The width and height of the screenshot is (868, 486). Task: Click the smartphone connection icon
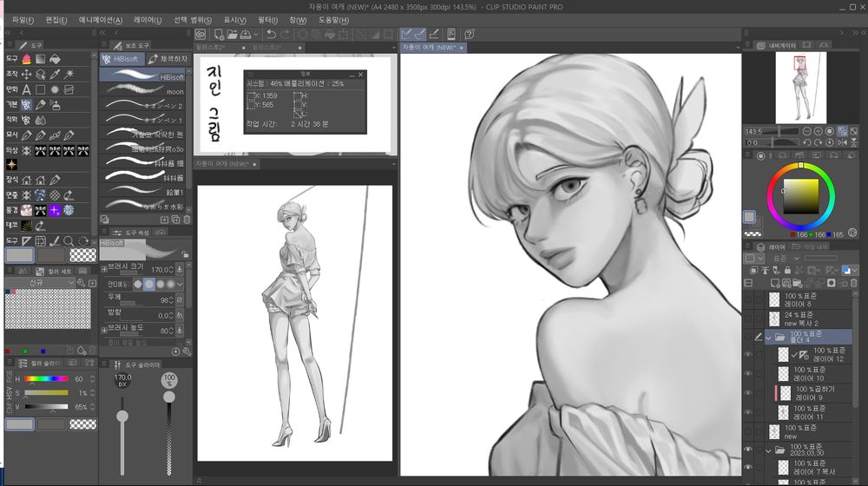tap(451, 35)
